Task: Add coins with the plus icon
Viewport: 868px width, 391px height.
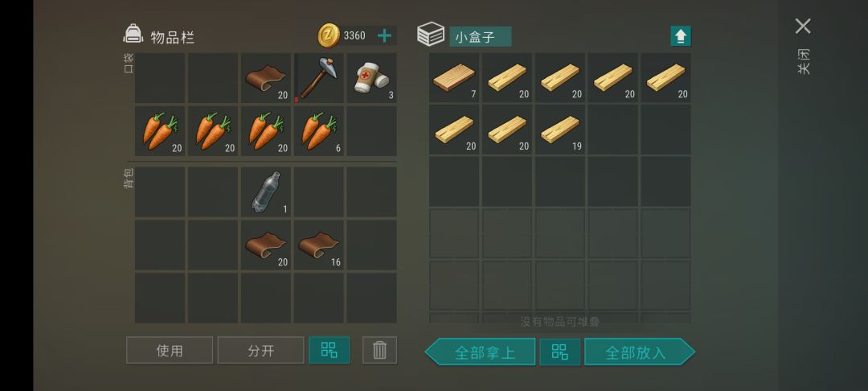Action: point(384,36)
